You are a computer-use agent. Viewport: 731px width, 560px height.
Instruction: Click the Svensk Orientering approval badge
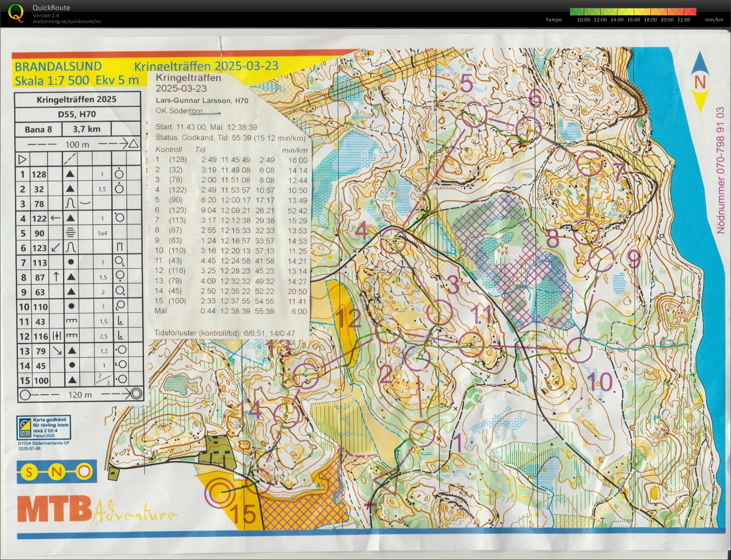tap(43, 426)
